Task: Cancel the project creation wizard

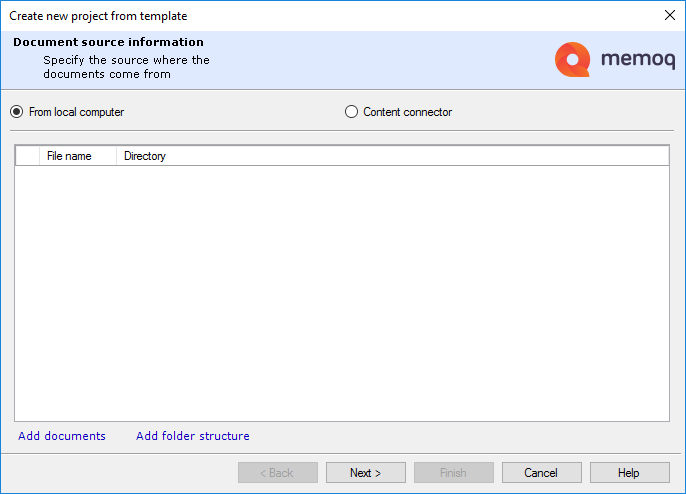Action: click(x=541, y=473)
